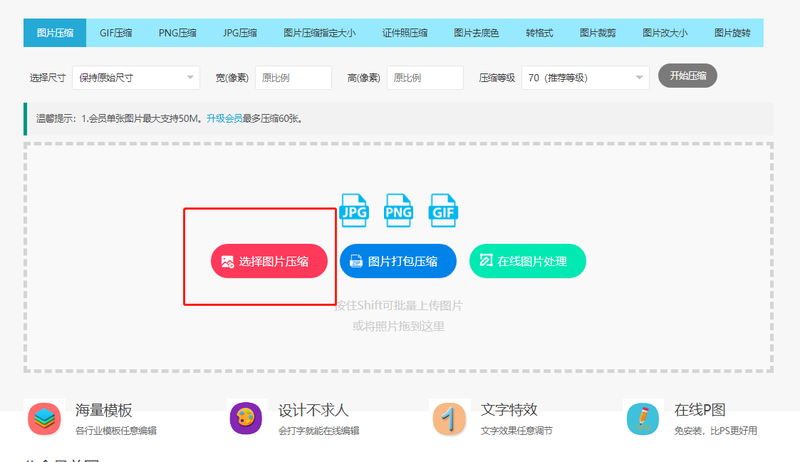The height and width of the screenshot is (462, 800).
Task: Click the JPG file format icon
Action: click(354, 210)
